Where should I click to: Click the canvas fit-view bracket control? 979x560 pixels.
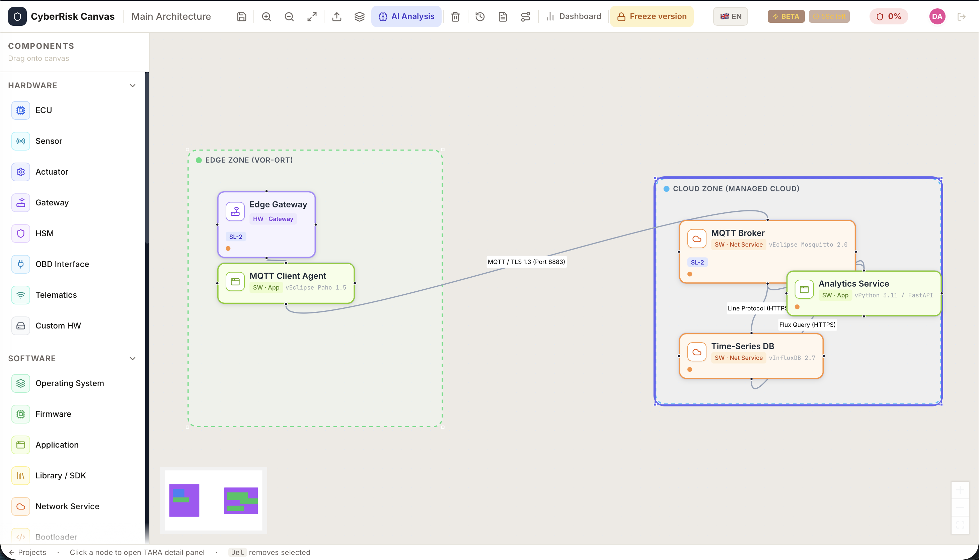click(960, 525)
